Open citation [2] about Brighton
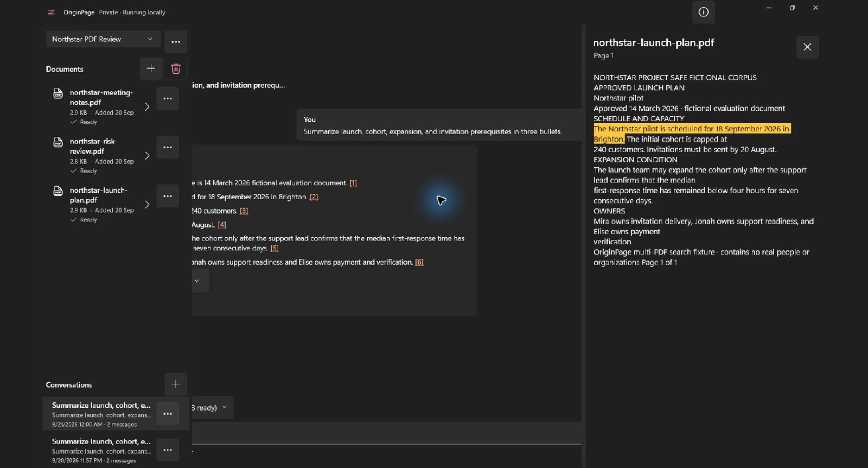The image size is (868, 468). pyautogui.click(x=314, y=197)
